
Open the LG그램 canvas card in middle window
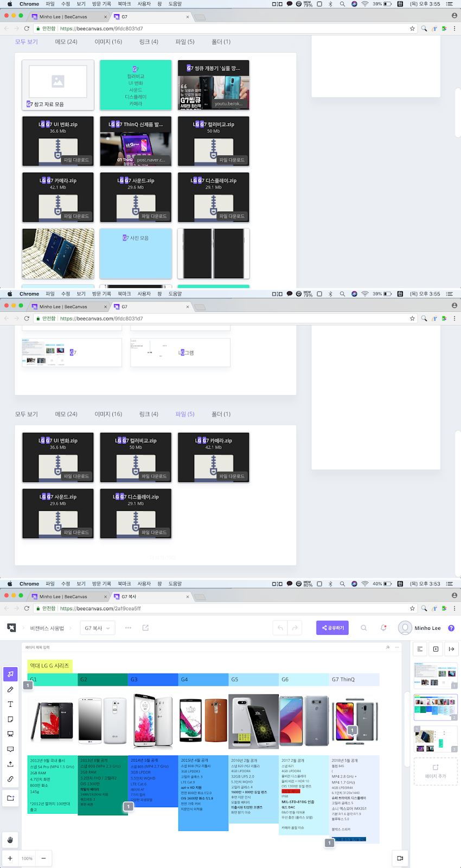(x=180, y=353)
